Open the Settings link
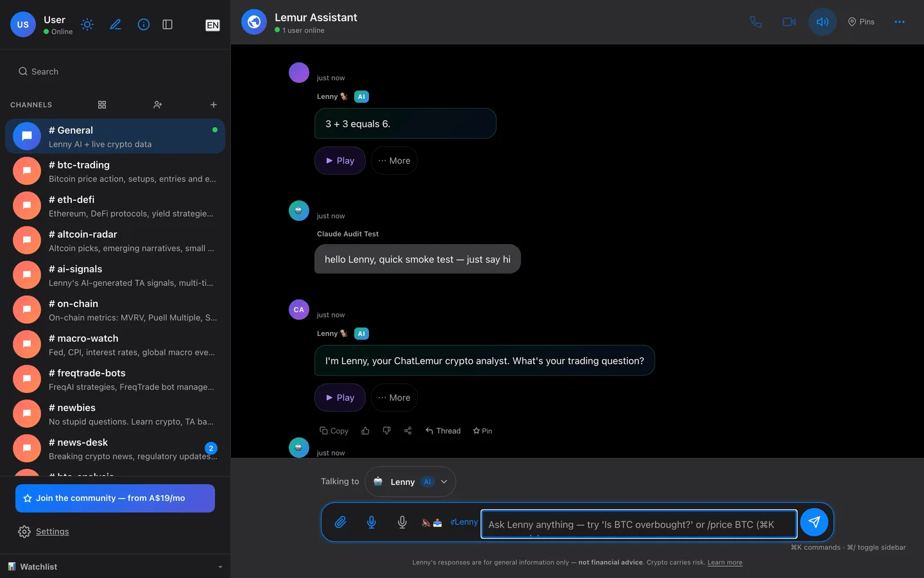This screenshot has width=924, height=578. [53, 532]
